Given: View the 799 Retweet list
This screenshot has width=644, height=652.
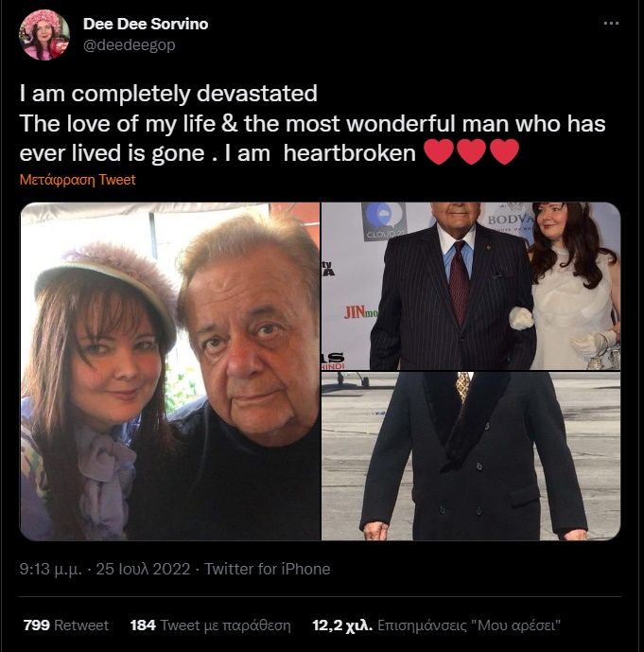Looking at the screenshot, I should (65, 625).
